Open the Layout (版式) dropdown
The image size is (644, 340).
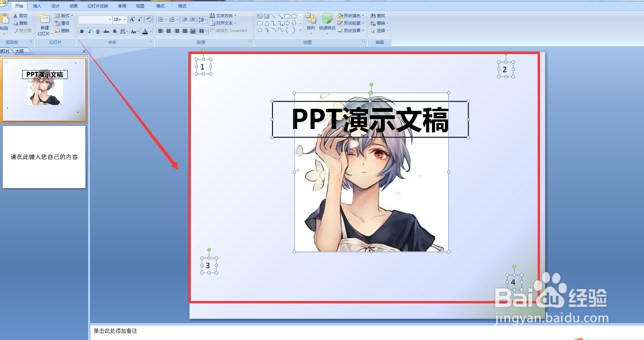pyautogui.click(x=64, y=16)
